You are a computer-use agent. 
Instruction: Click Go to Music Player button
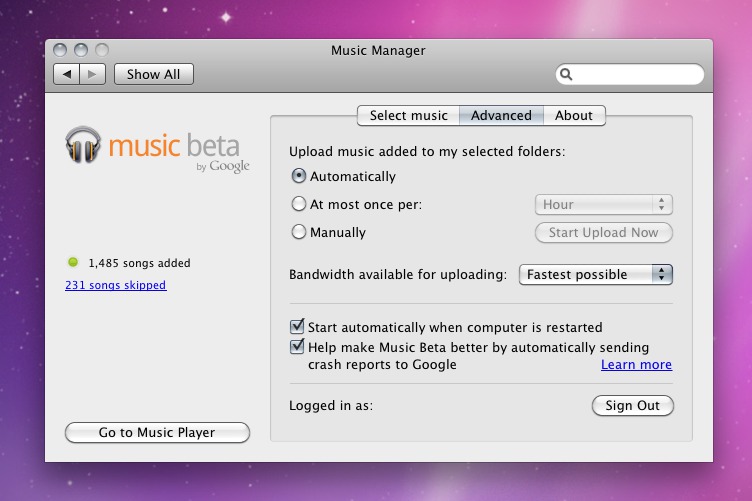point(157,432)
